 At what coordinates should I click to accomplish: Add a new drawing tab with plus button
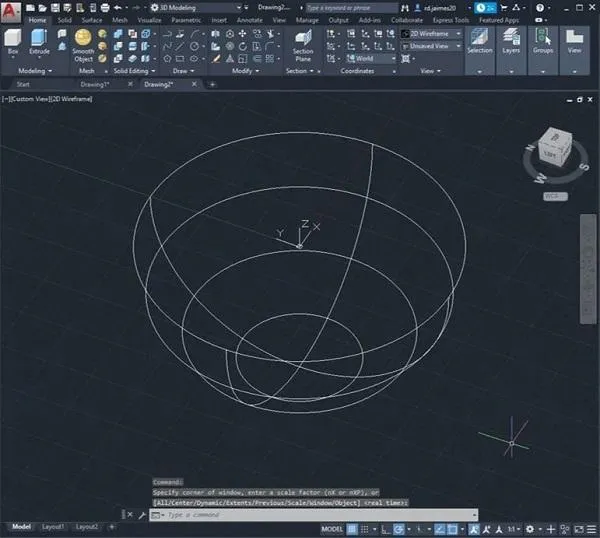click(x=212, y=85)
